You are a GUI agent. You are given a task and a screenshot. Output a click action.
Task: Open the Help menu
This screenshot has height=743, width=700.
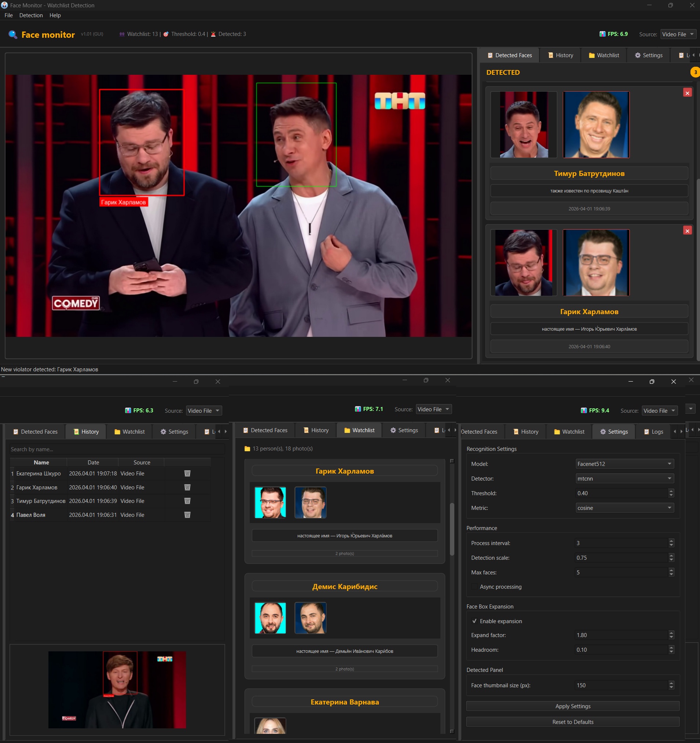click(55, 15)
